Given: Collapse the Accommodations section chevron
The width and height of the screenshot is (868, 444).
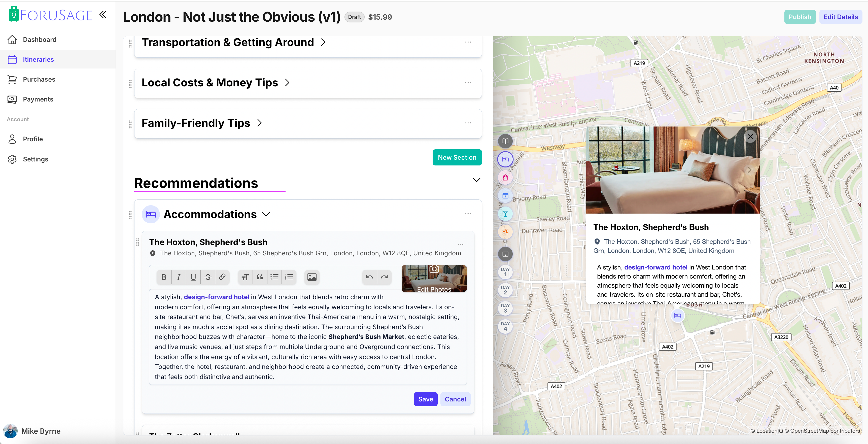Looking at the screenshot, I should 266,214.
